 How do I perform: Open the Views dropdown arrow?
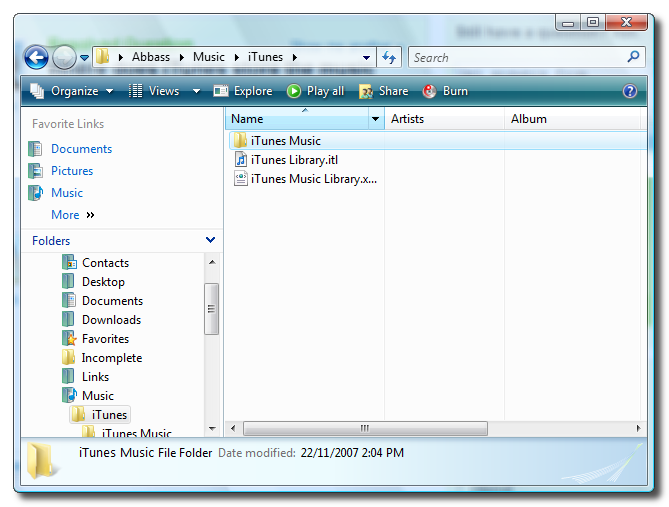197,91
